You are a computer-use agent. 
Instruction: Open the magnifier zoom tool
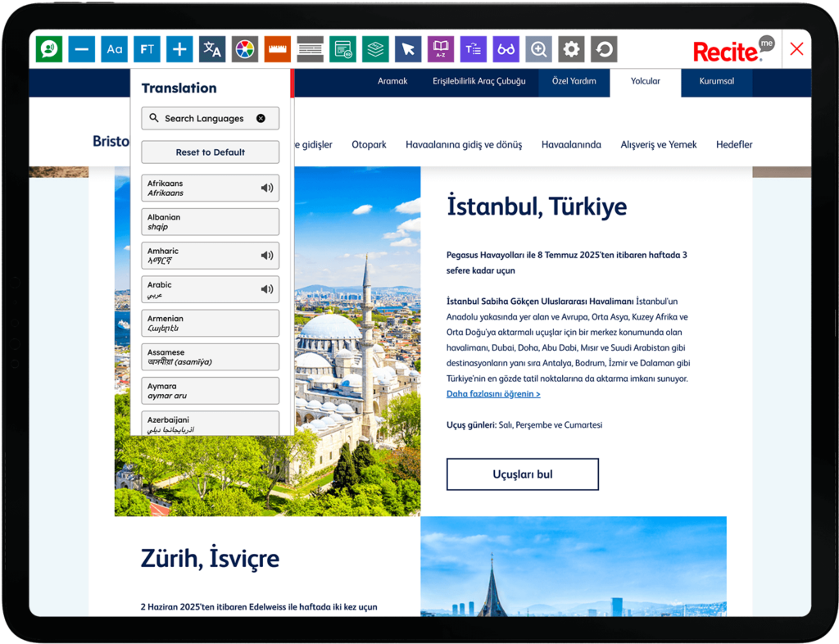(538, 48)
